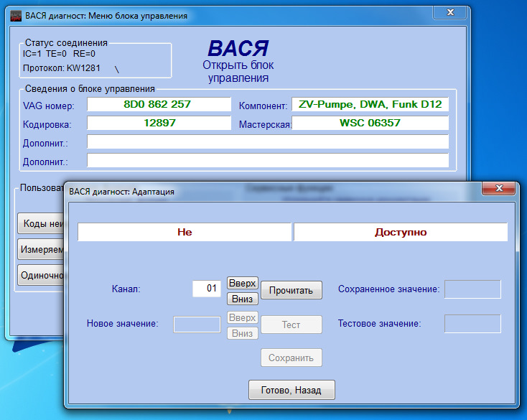Click the VAG номер field 8D0 862 257
Viewport: 527px width, 420px height.
159,104
